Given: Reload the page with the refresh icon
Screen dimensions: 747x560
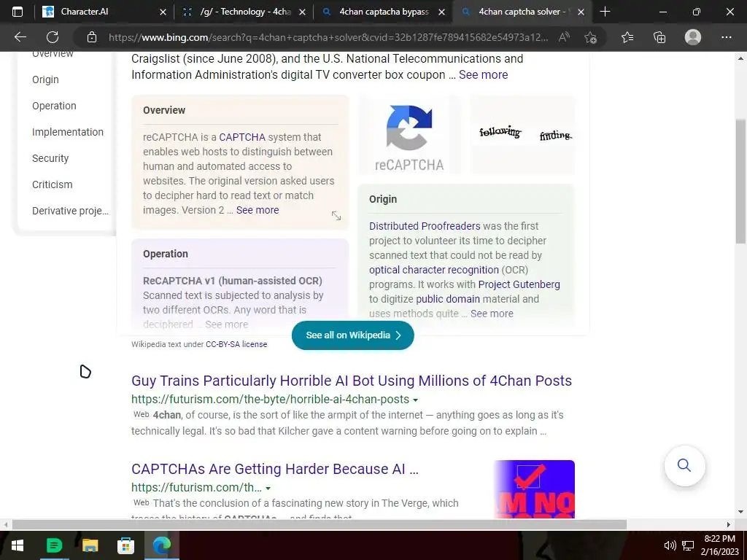Looking at the screenshot, I should 53,37.
